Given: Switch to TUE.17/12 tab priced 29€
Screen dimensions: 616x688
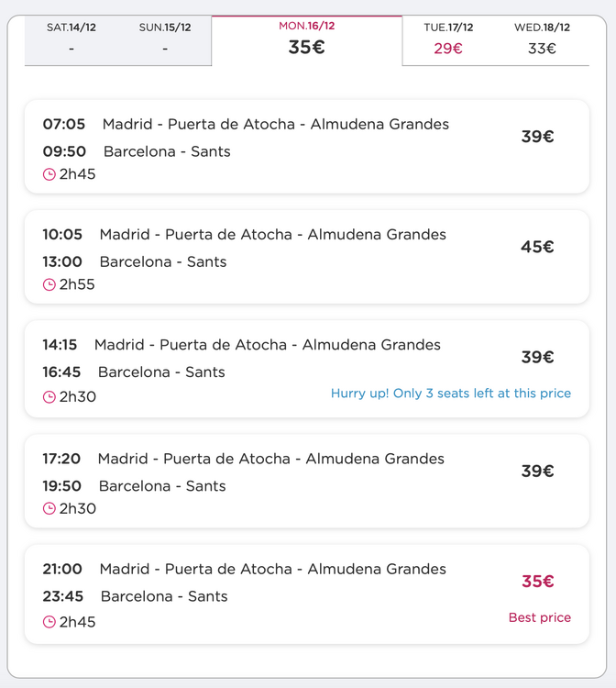Looking at the screenshot, I should [x=448, y=40].
